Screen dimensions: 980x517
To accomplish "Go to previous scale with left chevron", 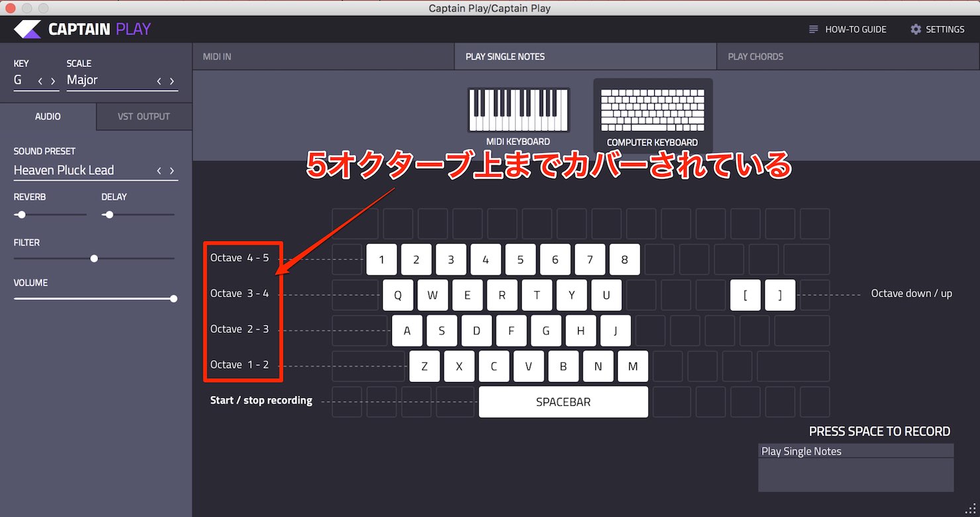I will point(159,81).
